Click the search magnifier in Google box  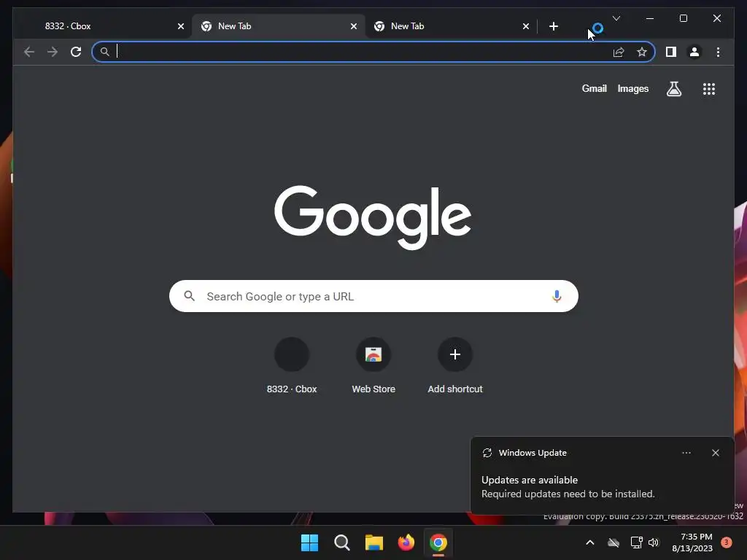coord(189,296)
